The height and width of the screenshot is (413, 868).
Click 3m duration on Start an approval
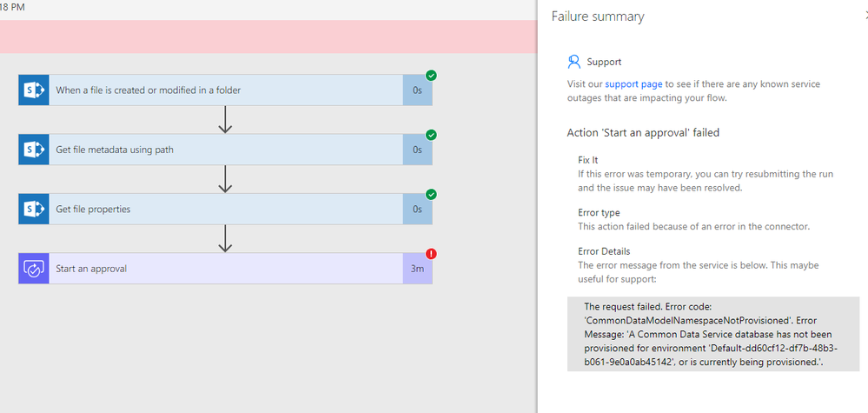click(x=417, y=269)
